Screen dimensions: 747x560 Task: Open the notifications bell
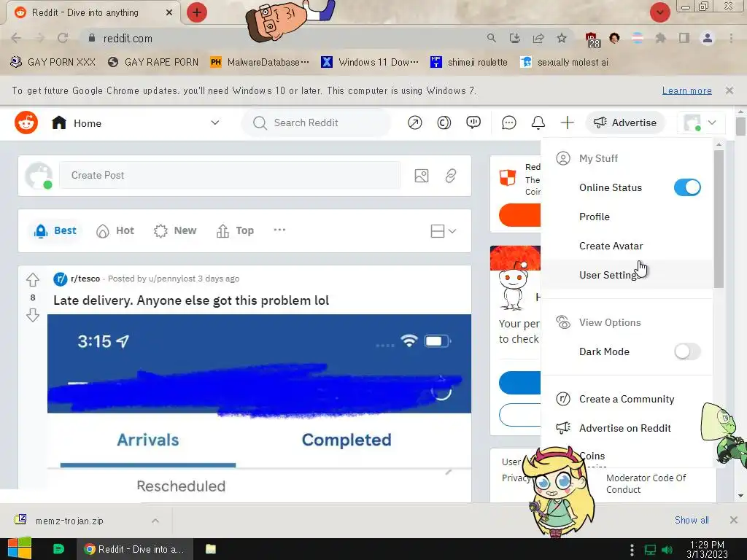coord(538,122)
